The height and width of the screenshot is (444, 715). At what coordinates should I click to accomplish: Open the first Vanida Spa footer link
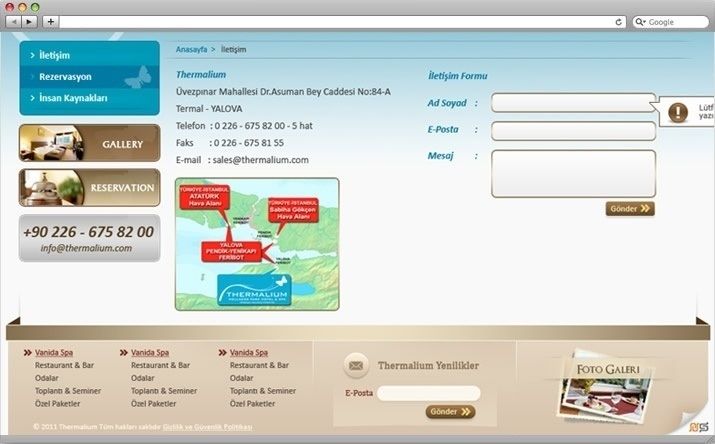(x=54, y=352)
